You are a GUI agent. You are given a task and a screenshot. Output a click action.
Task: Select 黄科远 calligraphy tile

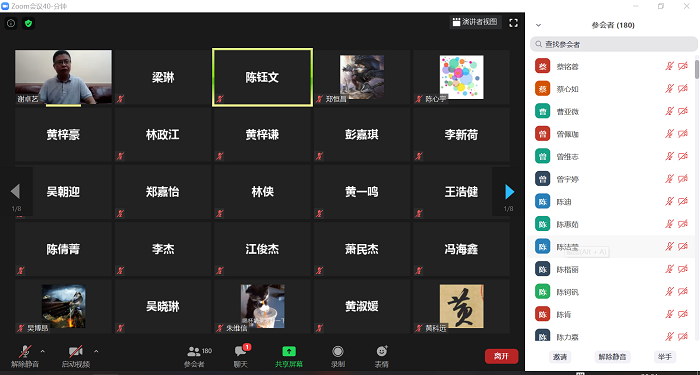click(461, 306)
